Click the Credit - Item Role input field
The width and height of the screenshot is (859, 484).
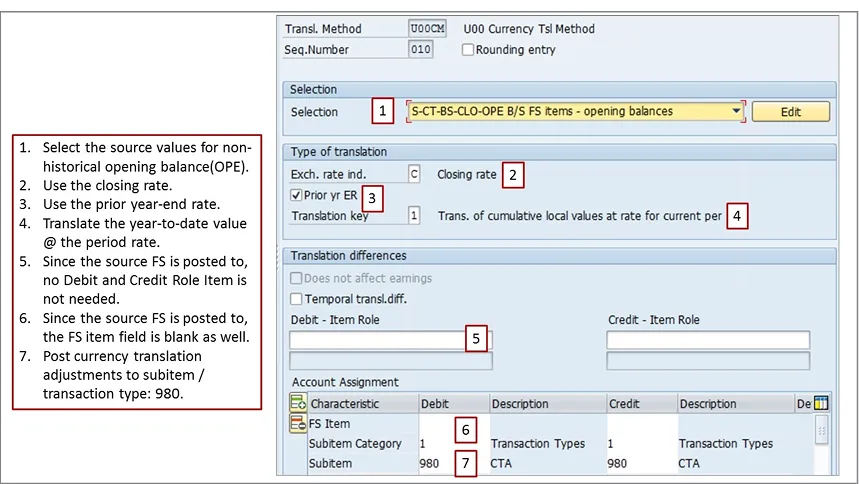pos(706,340)
